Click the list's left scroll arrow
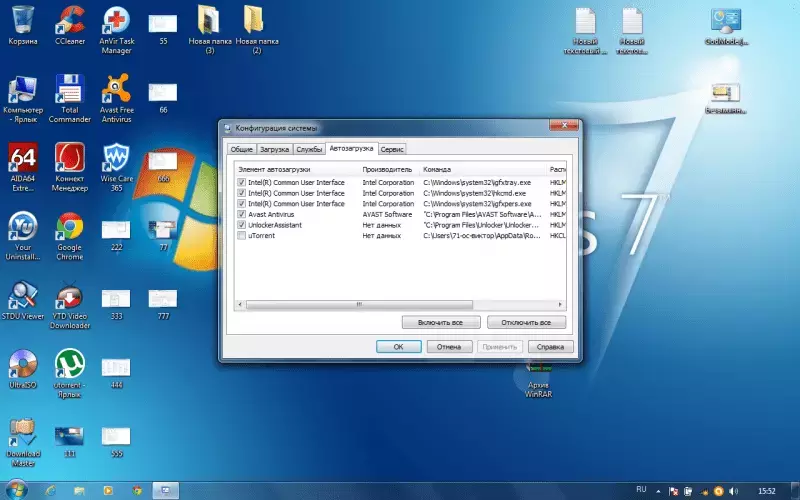The height and width of the screenshot is (500, 800). tap(240, 305)
